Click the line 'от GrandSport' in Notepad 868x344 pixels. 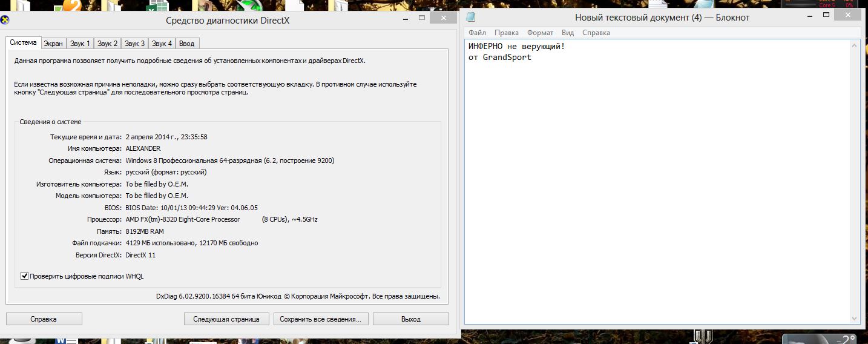pos(499,57)
